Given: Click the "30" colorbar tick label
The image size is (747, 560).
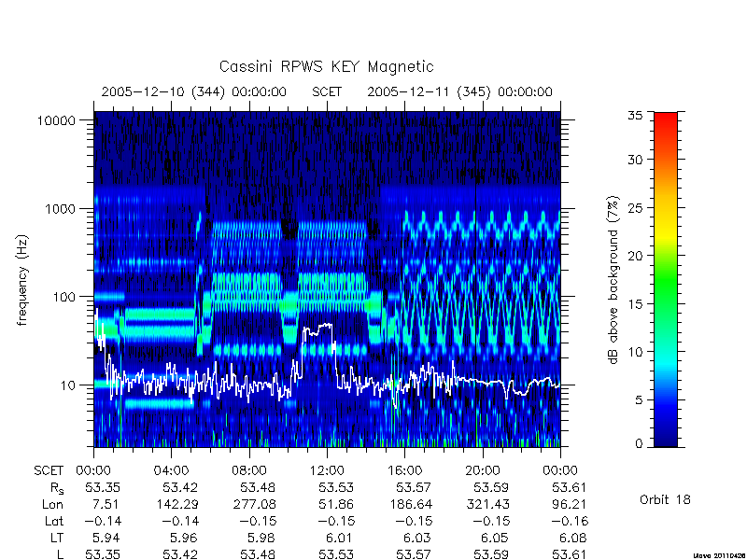Looking at the screenshot, I should coord(634,160).
